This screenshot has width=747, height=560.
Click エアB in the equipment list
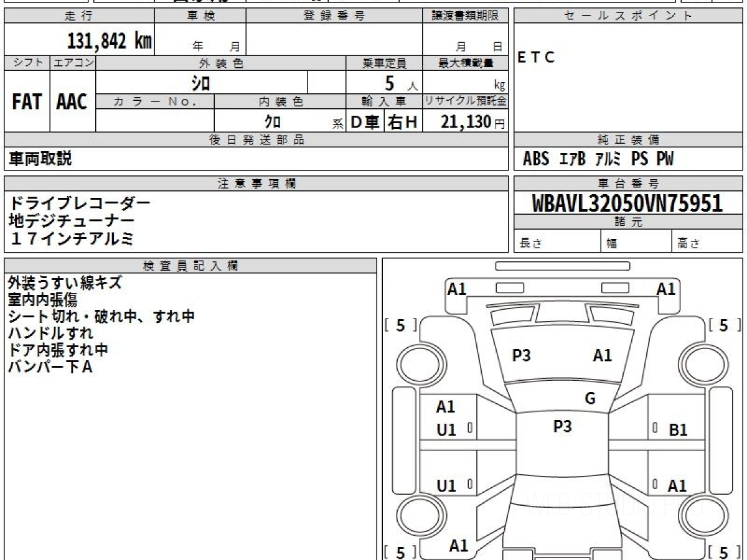tap(573, 159)
